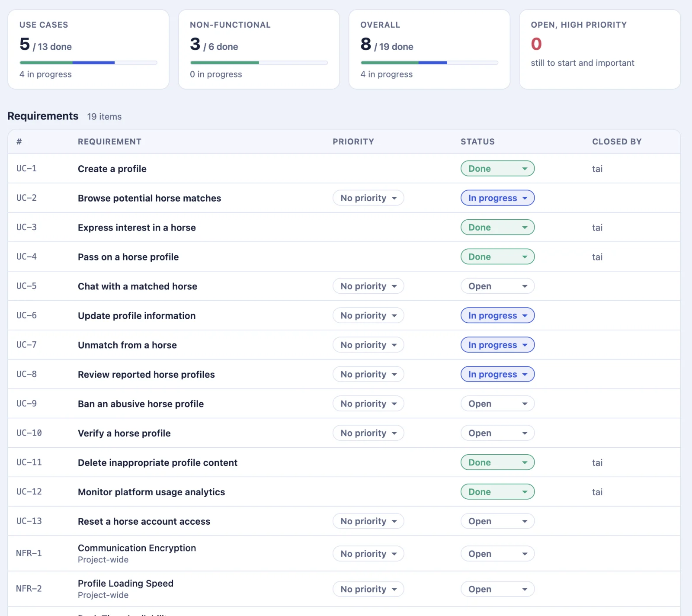Image resolution: width=692 pixels, height=616 pixels.
Task: Change status of Ban an abusive horse profile
Action: click(497, 404)
